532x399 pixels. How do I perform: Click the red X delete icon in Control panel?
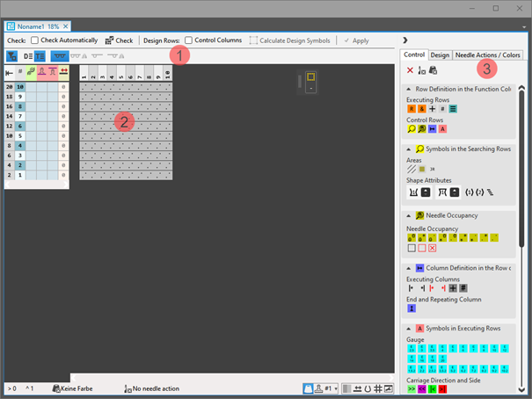[410, 69]
